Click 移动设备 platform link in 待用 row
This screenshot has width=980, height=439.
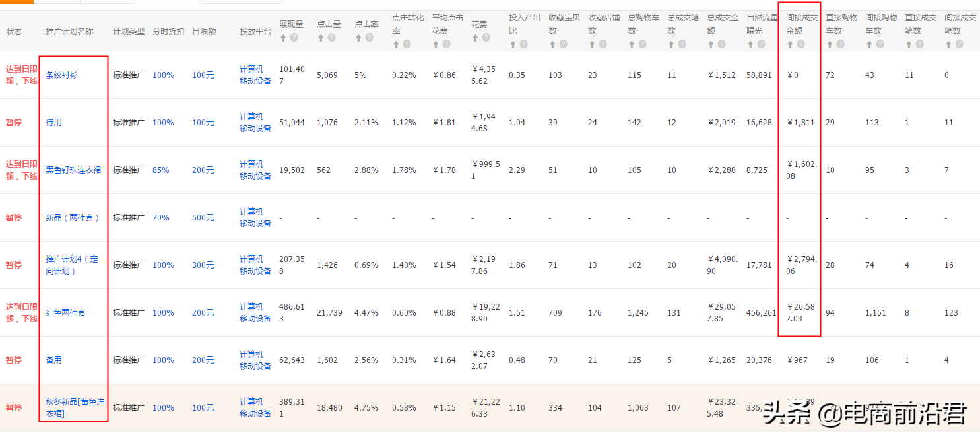tap(255, 129)
